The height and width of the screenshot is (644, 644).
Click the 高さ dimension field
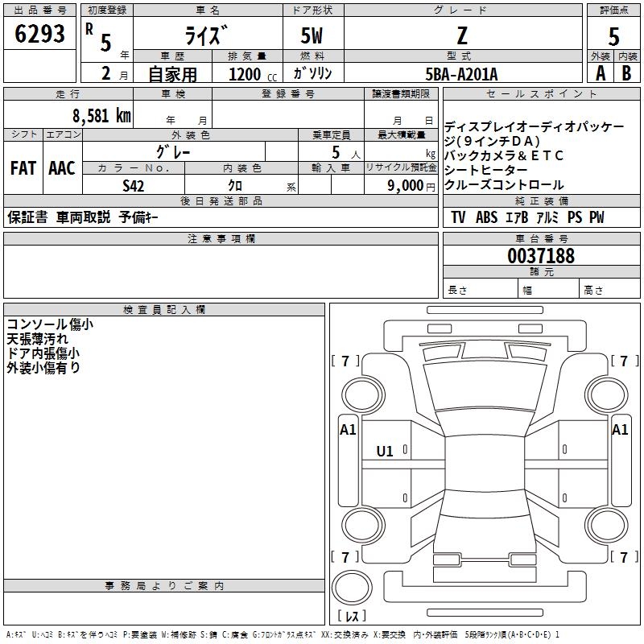610,288
